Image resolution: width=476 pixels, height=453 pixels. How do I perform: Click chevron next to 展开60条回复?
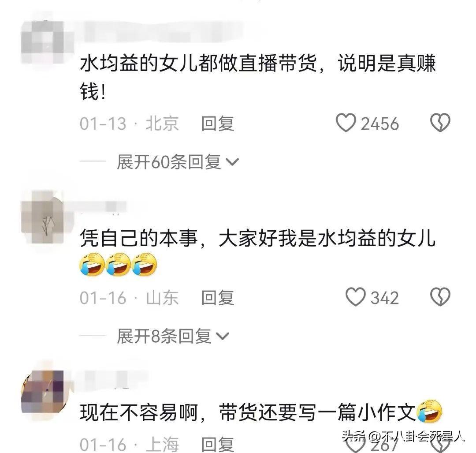click(x=233, y=162)
